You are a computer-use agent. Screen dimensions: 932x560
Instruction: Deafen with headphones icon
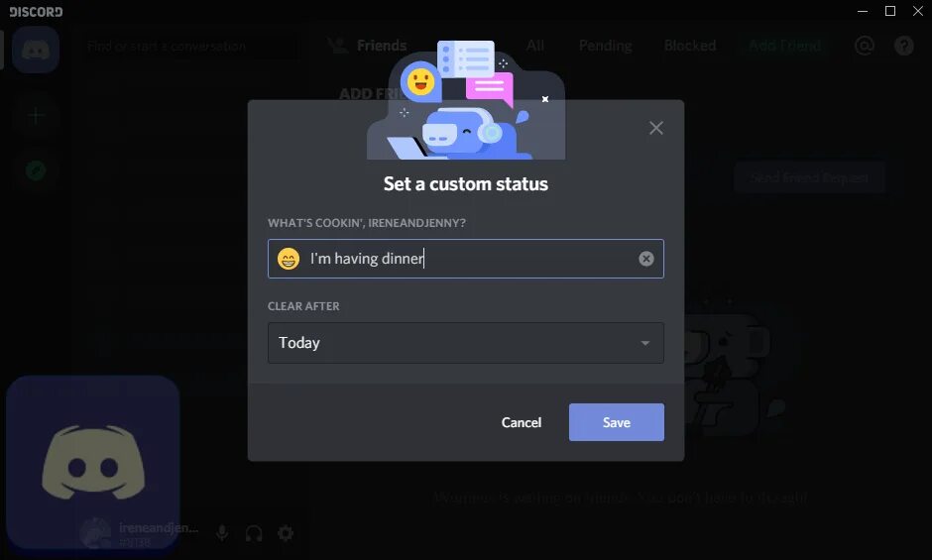tap(254, 533)
